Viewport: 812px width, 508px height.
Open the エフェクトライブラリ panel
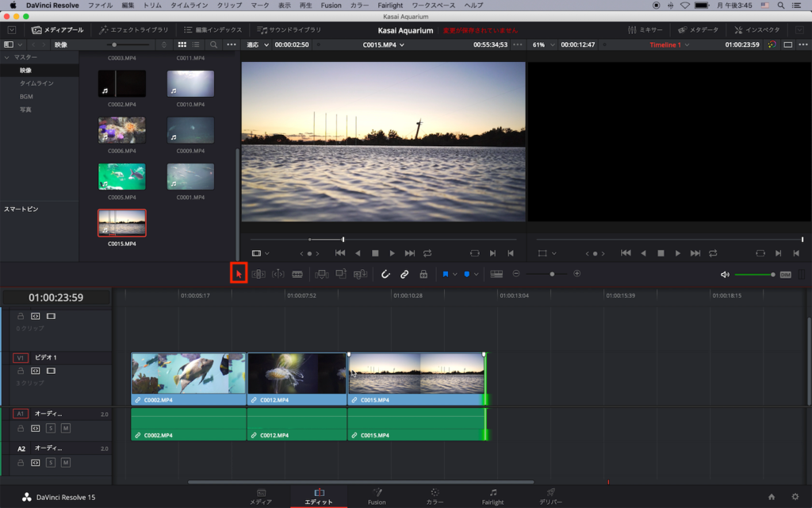coord(133,30)
